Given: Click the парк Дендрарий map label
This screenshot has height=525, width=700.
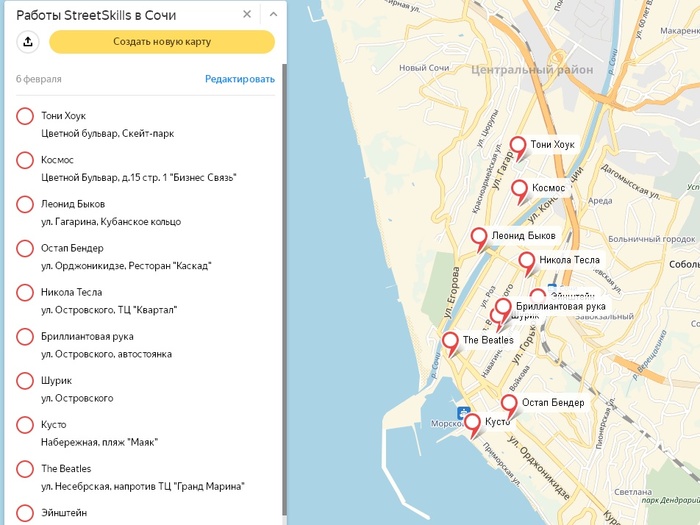Looking at the screenshot, I should (671, 500).
